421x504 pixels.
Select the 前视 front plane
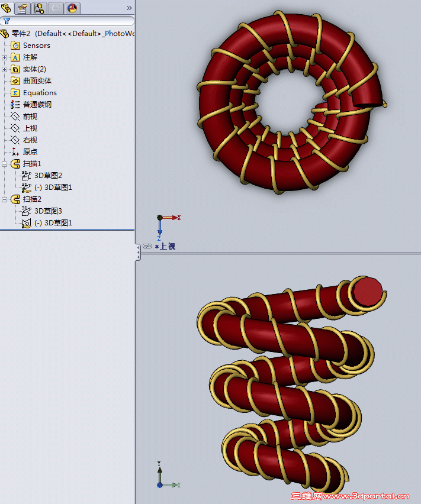30,117
